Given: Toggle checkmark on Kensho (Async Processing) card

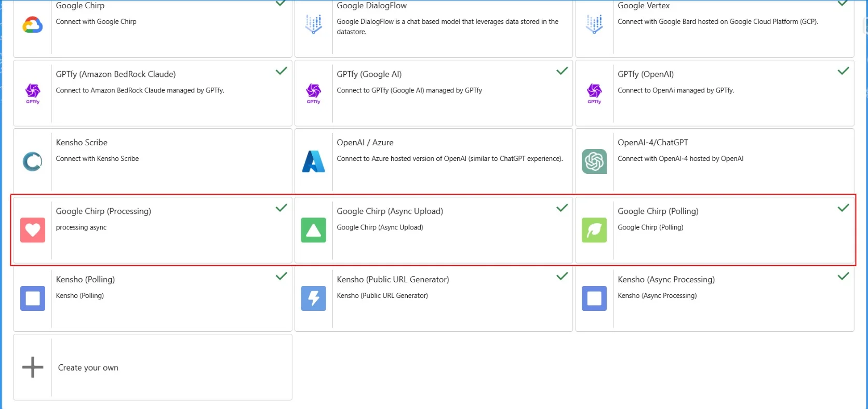Looking at the screenshot, I should click(843, 277).
